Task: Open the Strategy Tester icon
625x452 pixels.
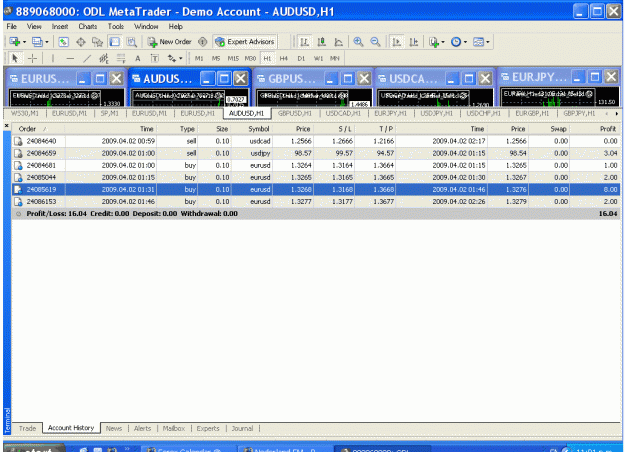Action: pyautogui.click(x=132, y=42)
